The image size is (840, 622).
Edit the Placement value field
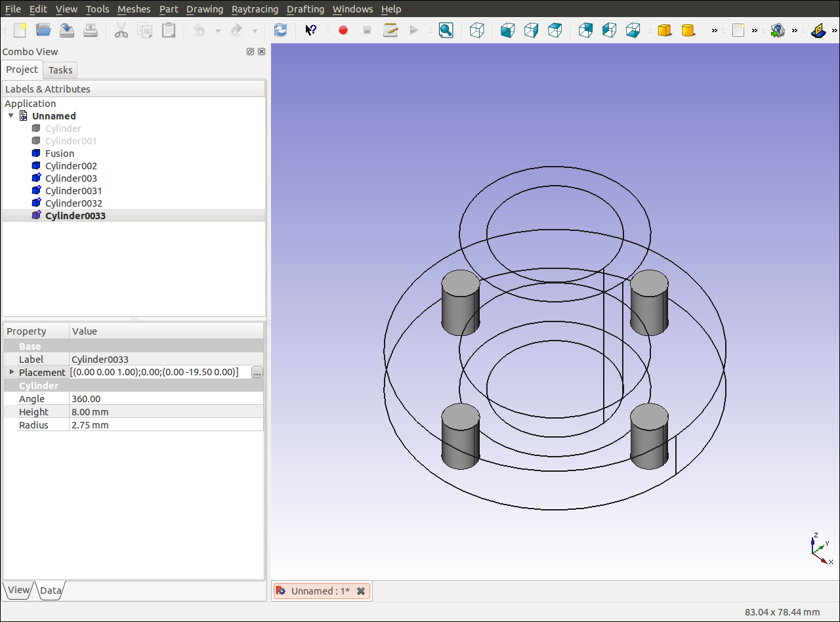(159, 372)
